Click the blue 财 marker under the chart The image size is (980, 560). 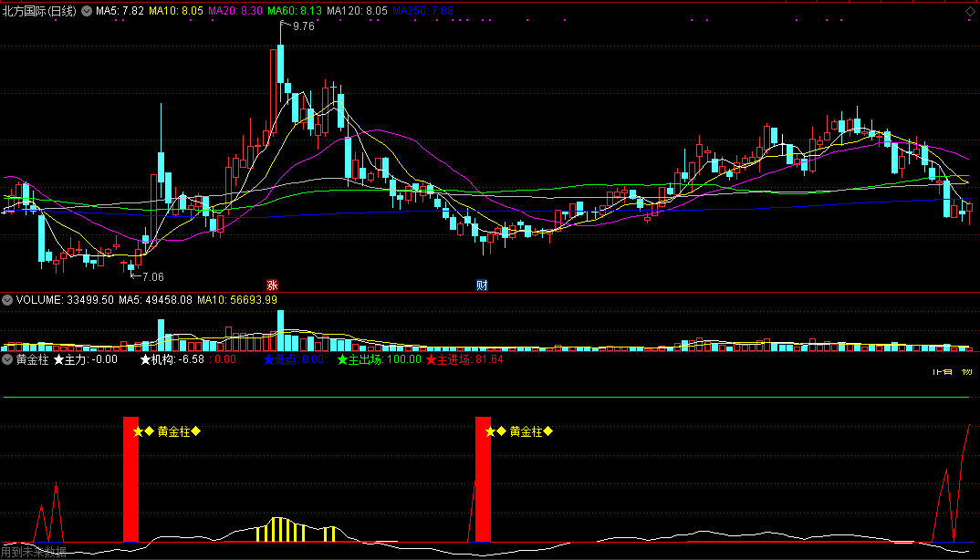(x=482, y=285)
